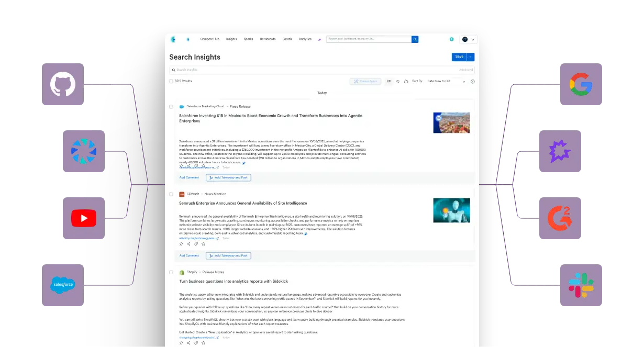Click the GitHub integration tile
The width and height of the screenshot is (644, 347).
pyautogui.click(x=63, y=84)
